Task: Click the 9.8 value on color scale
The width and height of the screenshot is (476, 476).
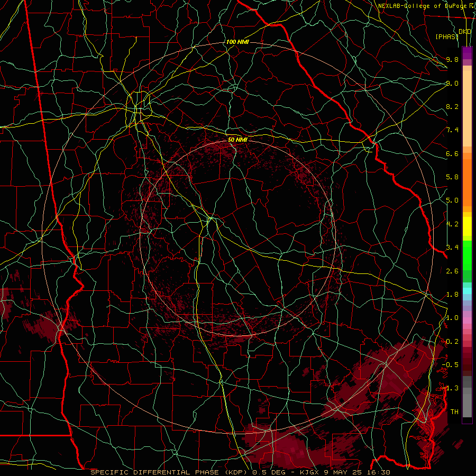Action: [x=452, y=59]
